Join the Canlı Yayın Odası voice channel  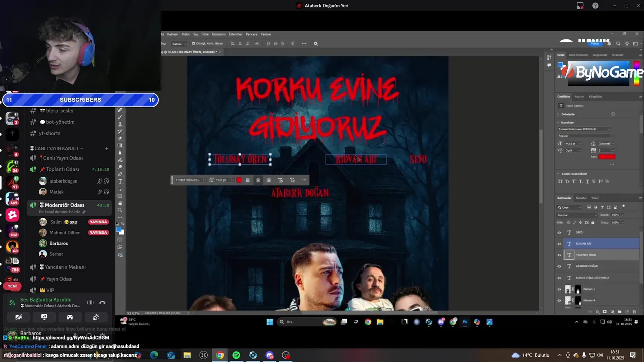(63, 158)
